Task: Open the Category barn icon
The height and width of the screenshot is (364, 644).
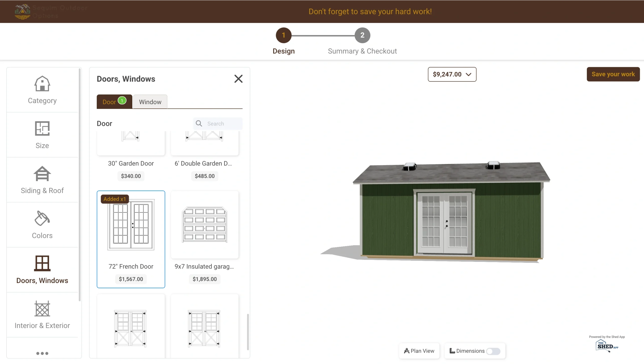Action: pos(42,84)
